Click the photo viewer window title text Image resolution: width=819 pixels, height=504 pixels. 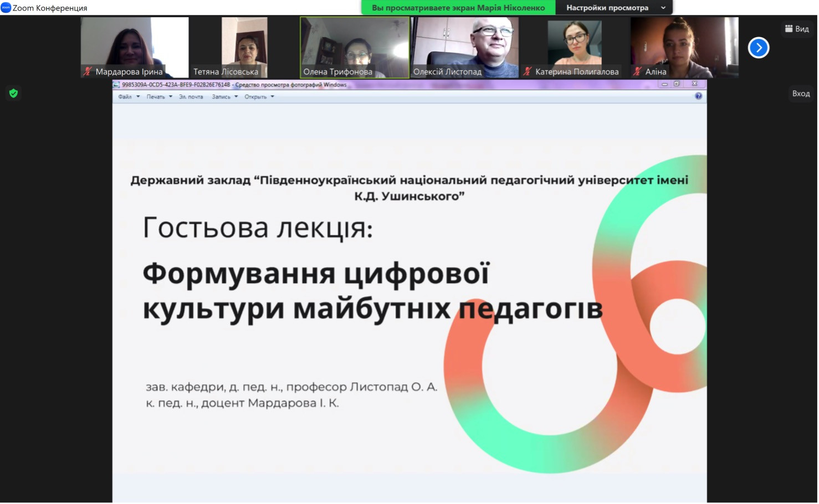click(x=234, y=85)
